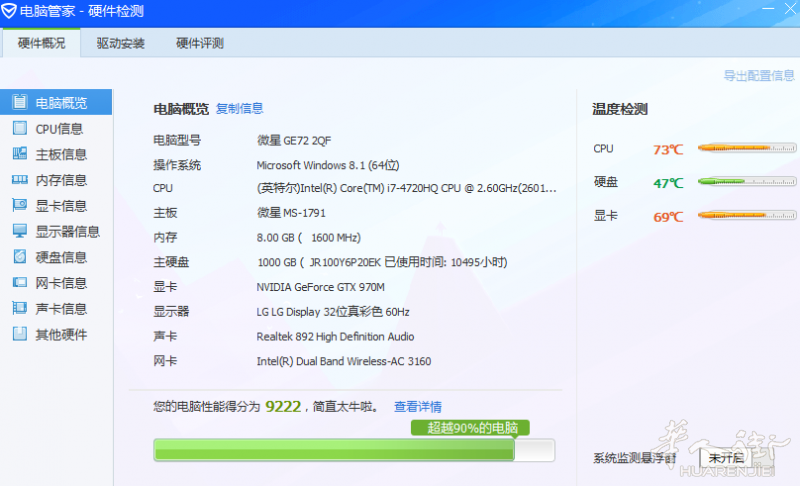The height and width of the screenshot is (486, 800).
Task: Click the 其他硬件 icon in sidebar
Action: [19, 334]
